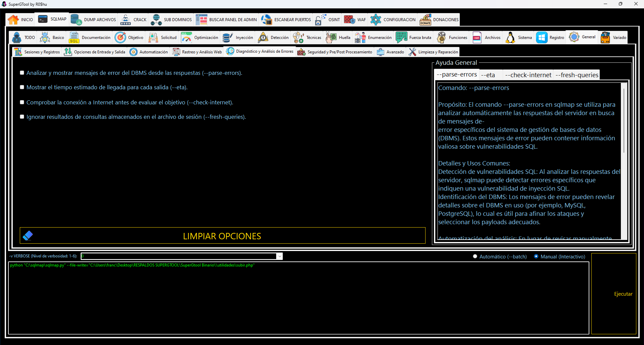Open the CRACK password icon
The image size is (644, 345).
(x=126, y=20)
